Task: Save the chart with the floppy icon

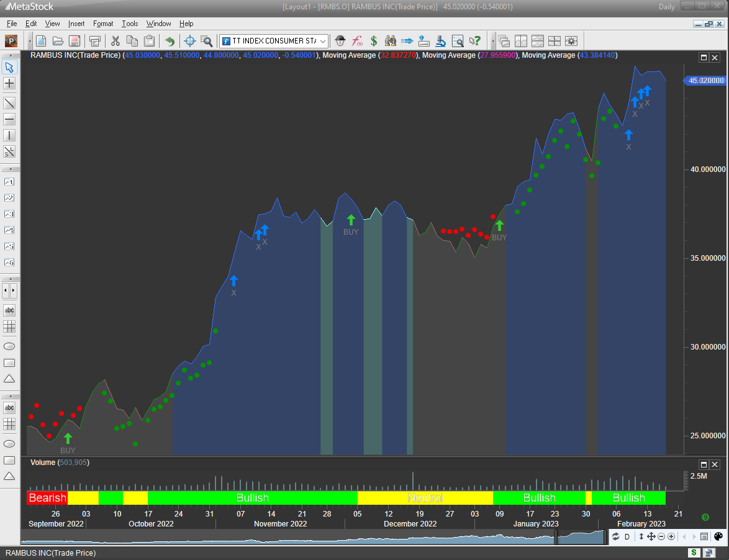Action: click(75, 41)
